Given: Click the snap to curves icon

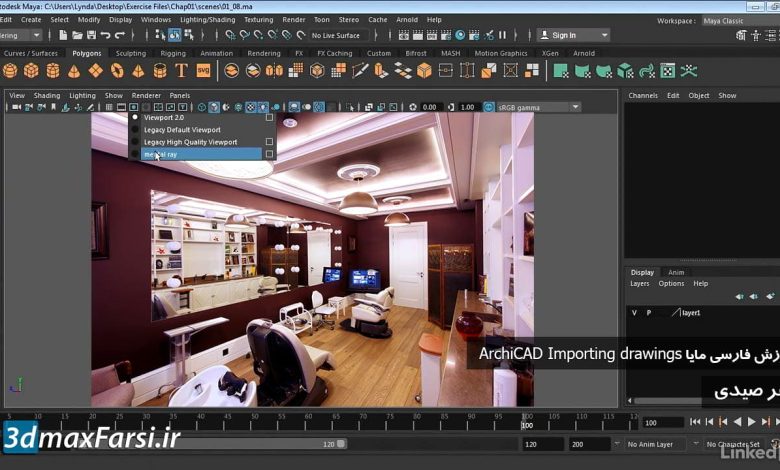Looking at the screenshot, I should pos(244,35).
